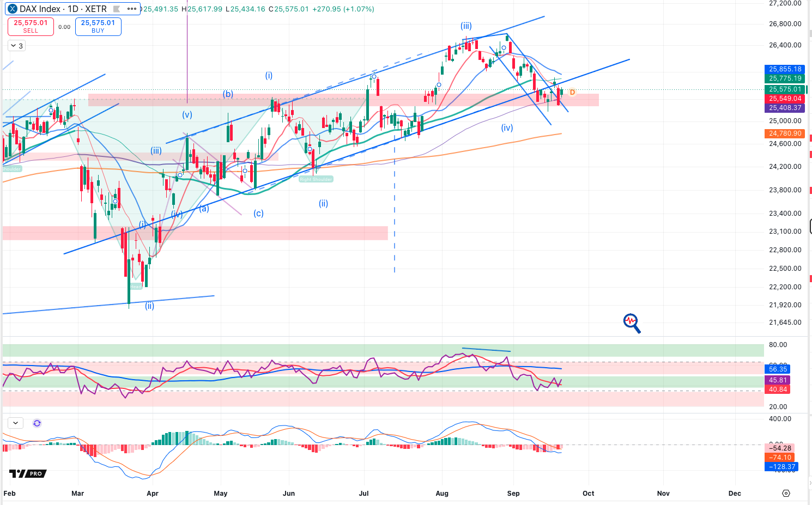Click the BUY 25,575.01 button

98,26
